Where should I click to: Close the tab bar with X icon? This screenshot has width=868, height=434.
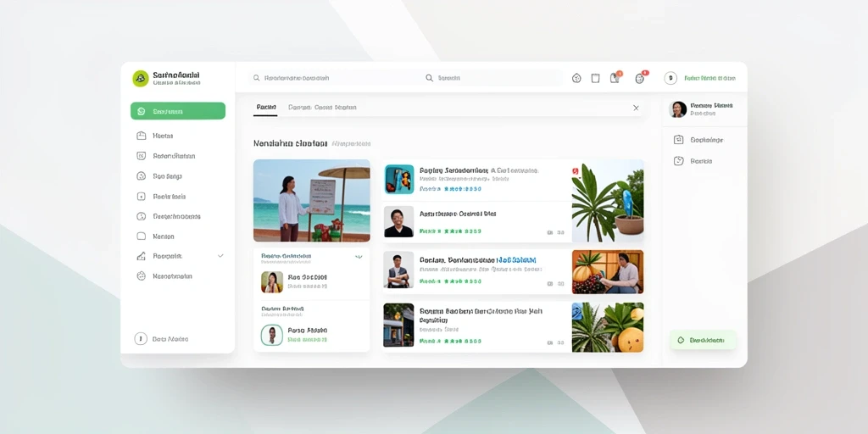pos(636,108)
